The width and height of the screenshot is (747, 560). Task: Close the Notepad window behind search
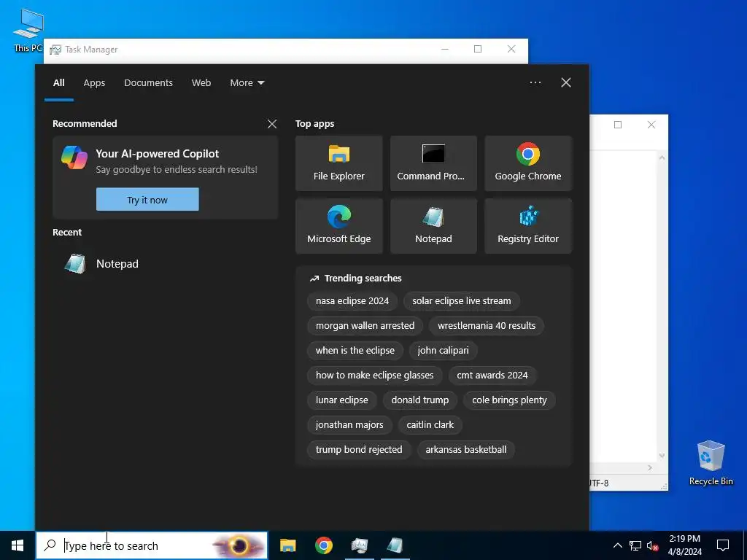pos(651,125)
